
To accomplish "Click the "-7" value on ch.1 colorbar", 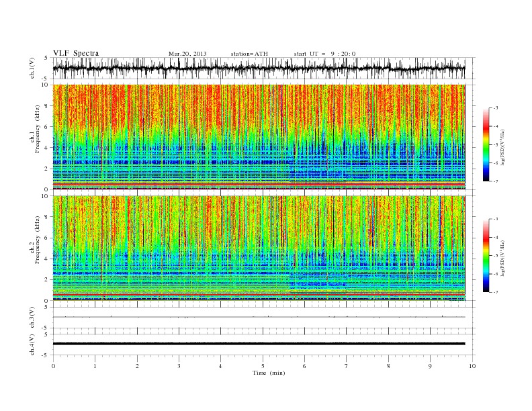I will click(x=495, y=181).
